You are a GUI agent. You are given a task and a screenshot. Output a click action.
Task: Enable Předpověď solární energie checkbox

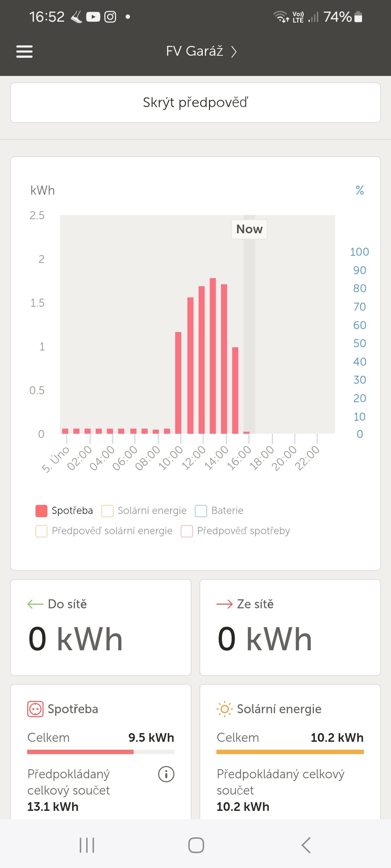pyautogui.click(x=42, y=531)
